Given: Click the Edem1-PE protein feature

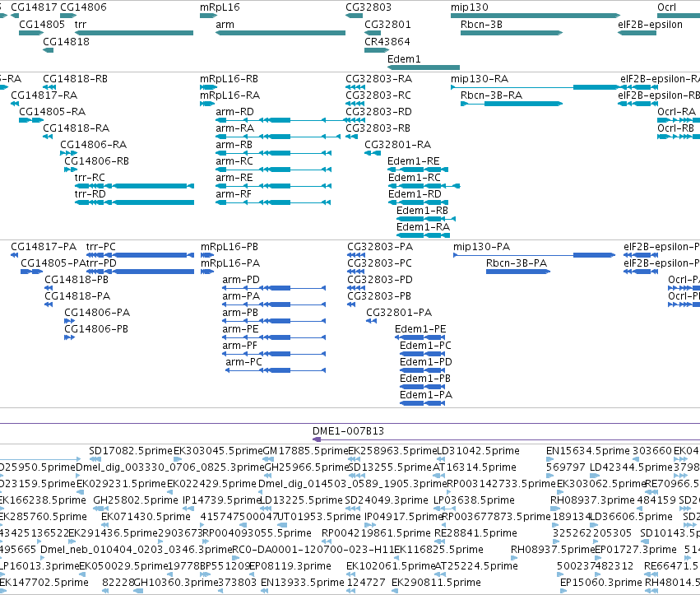Looking at the screenshot, I should click(x=420, y=337).
